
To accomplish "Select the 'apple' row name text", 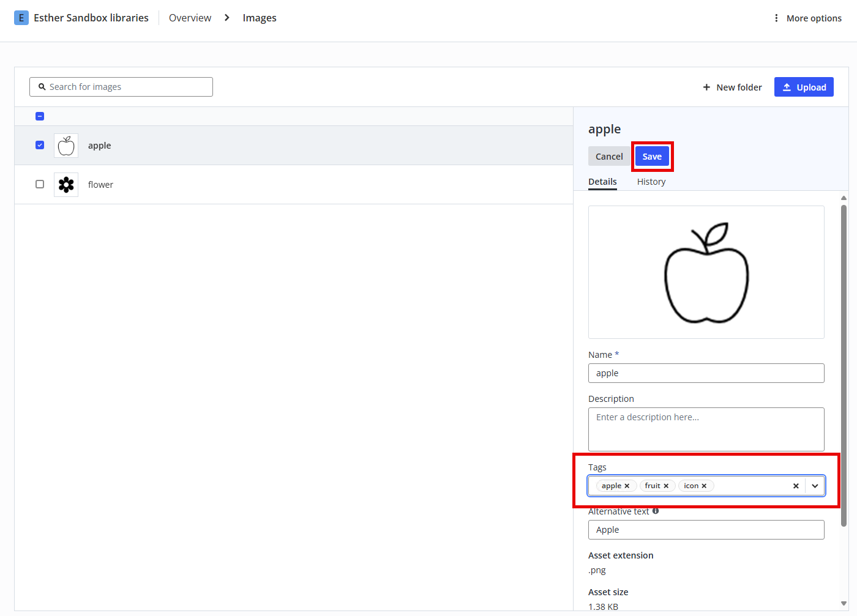I will tap(99, 146).
